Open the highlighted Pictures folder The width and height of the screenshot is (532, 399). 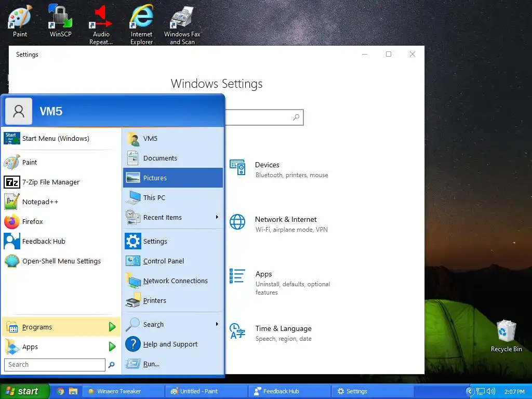pos(173,178)
